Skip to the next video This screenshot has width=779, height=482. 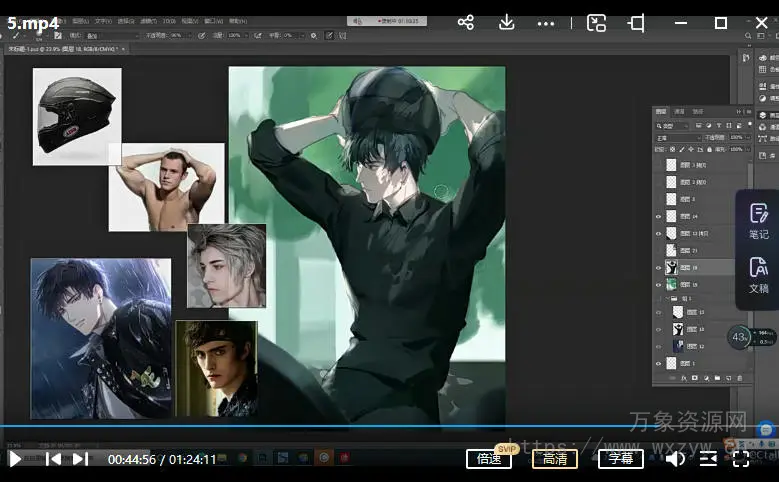pos(80,459)
